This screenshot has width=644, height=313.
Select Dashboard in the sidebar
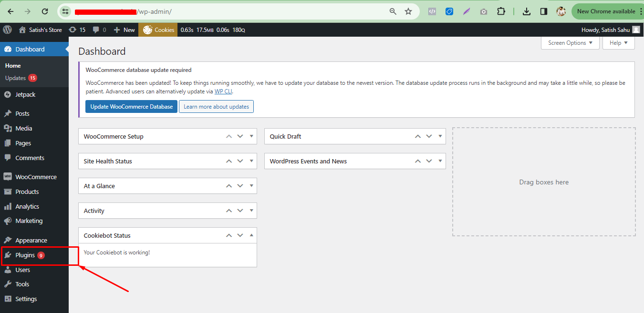[34, 49]
